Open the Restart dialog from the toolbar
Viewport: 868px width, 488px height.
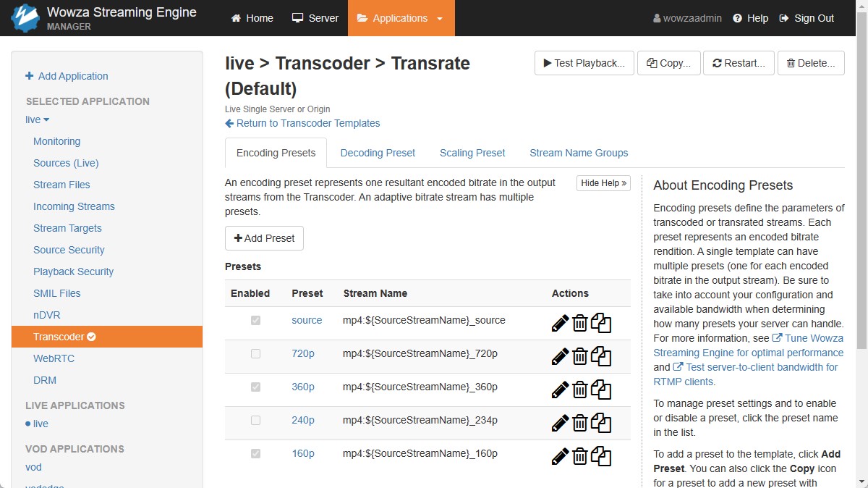[739, 63]
